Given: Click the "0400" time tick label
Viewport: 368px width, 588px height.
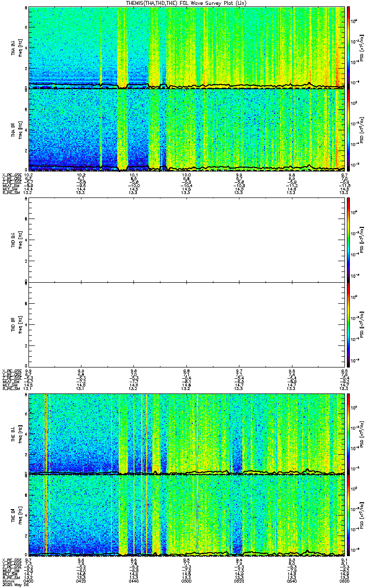Looking at the screenshot, I should 28,581.
